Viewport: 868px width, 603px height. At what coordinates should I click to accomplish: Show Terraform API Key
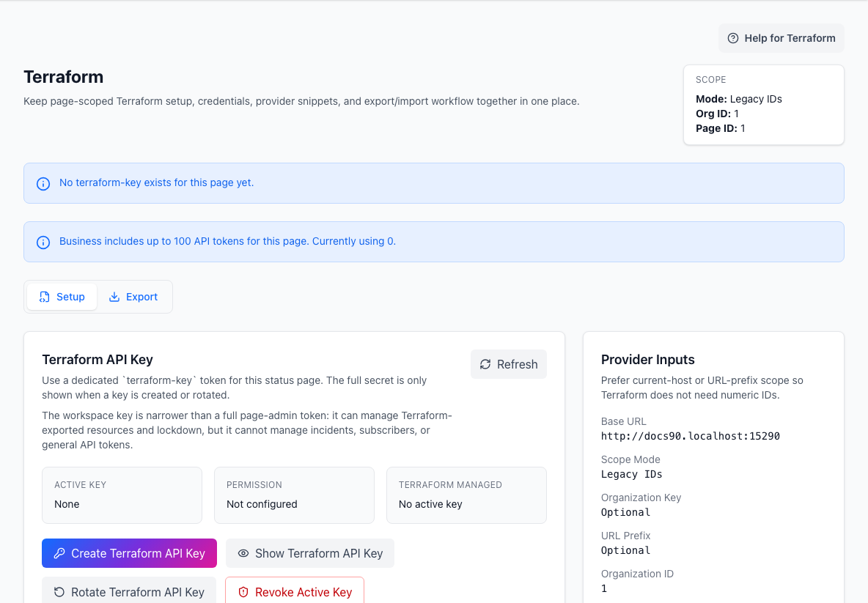click(310, 553)
